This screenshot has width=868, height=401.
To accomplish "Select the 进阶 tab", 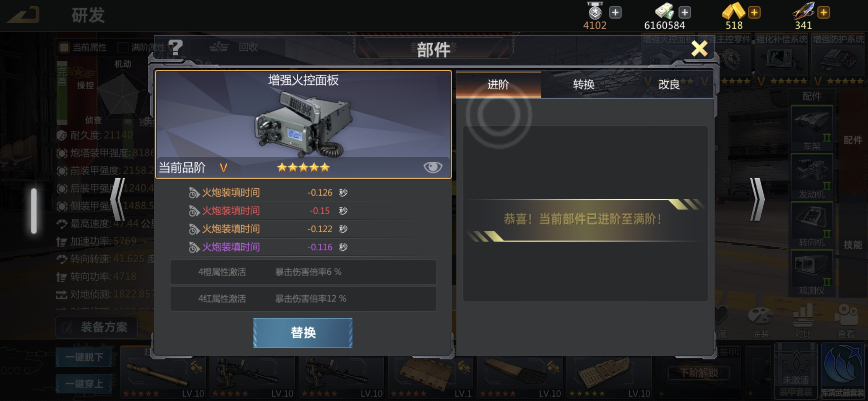I will coord(499,85).
